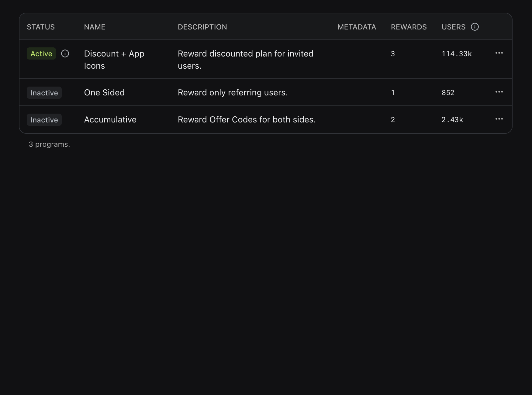Click the Inactive badge on One Sided row
This screenshot has width=532, height=395.
44,93
